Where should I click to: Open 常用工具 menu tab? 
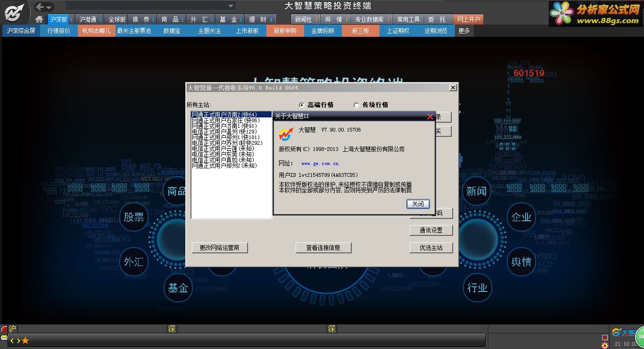pos(408,19)
